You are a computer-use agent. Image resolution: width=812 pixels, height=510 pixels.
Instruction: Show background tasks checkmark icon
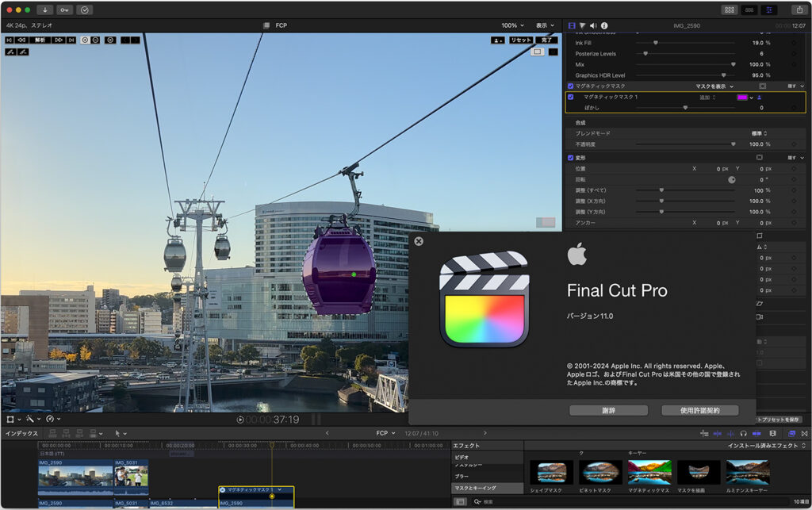84,10
